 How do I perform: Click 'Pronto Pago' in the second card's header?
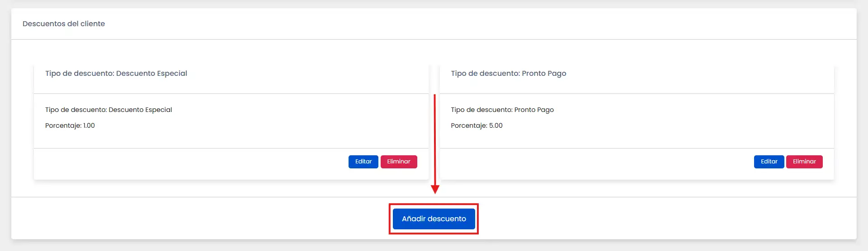pos(544,74)
